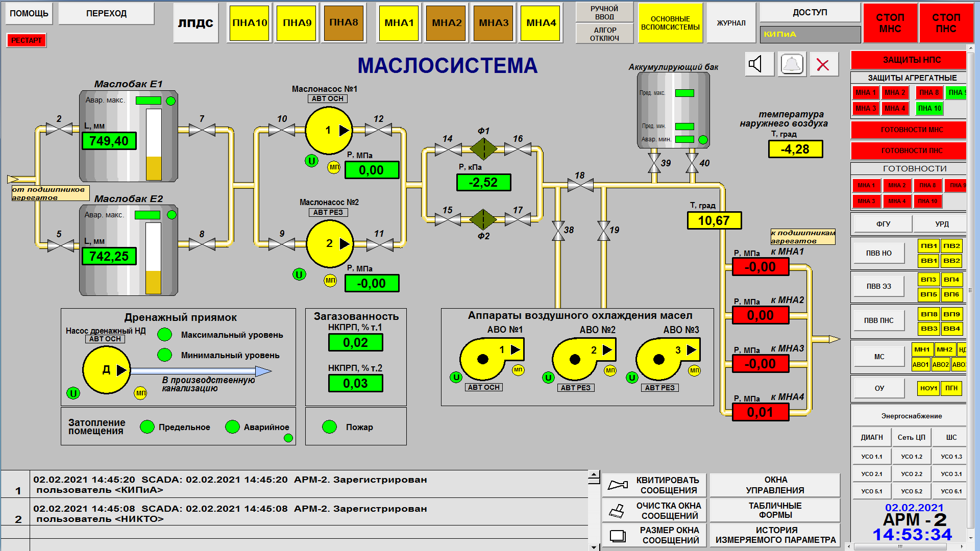This screenshot has height=551, width=980.
Task: Click the АВО №3 air cooler fan icon
Action: click(x=664, y=357)
